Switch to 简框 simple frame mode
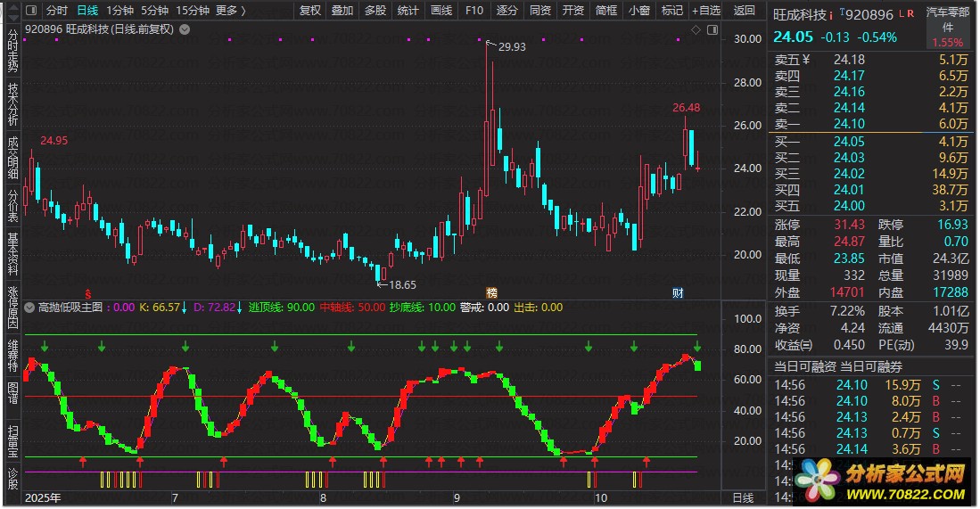 pos(606,11)
